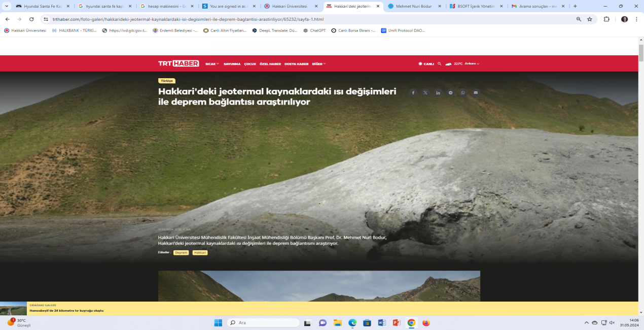
Task: Open the DOSYA HABER menu section
Action: coord(296,64)
